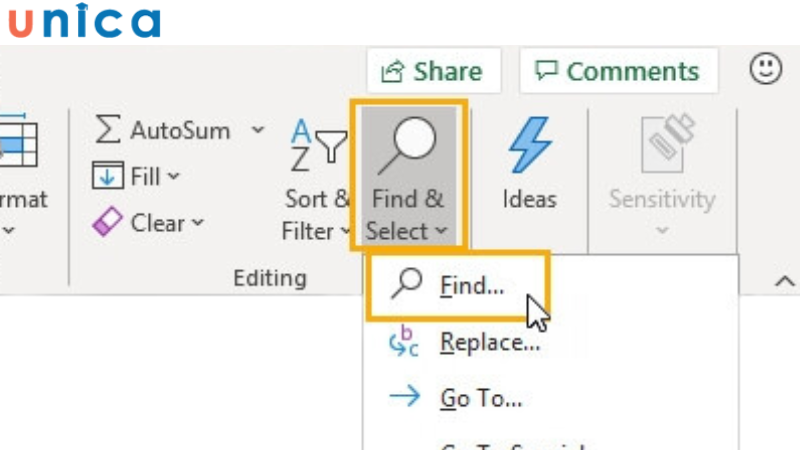
Task: Click the AutoSum sigma icon
Action: click(x=108, y=131)
